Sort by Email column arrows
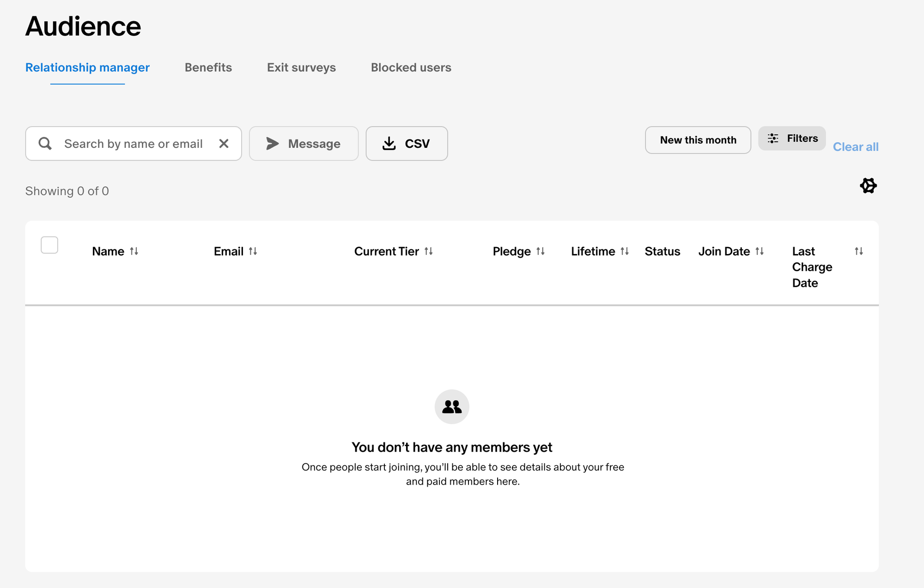 tap(253, 251)
